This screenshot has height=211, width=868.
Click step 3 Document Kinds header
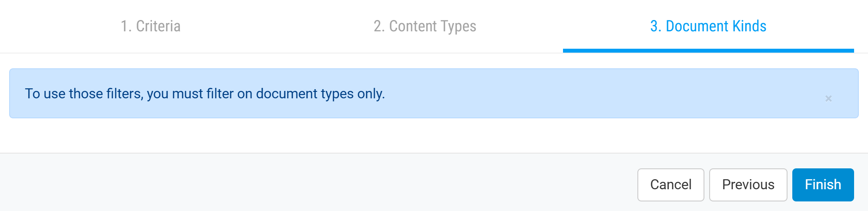[x=708, y=26]
